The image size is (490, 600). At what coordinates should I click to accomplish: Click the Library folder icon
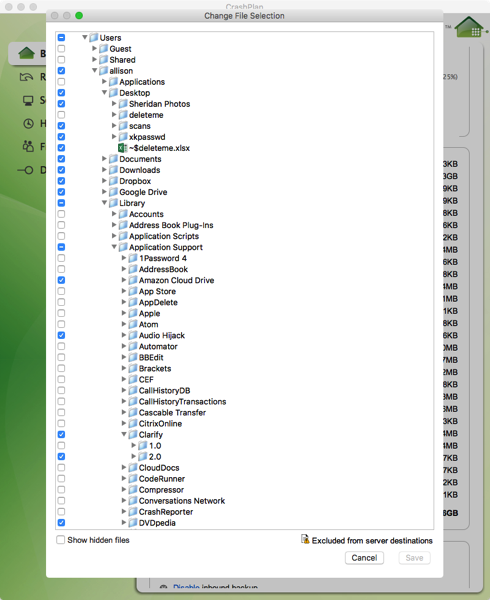coord(114,203)
